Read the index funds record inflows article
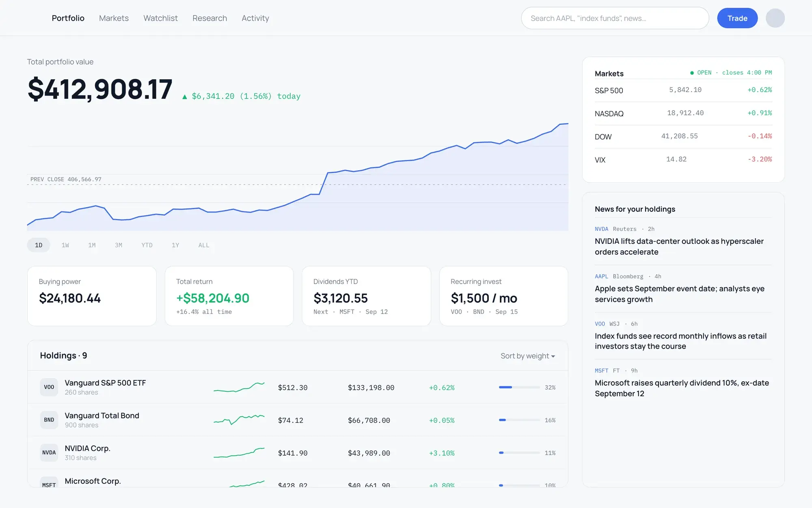The height and width of the screenshot is (508, 812). tap(680, 341)
